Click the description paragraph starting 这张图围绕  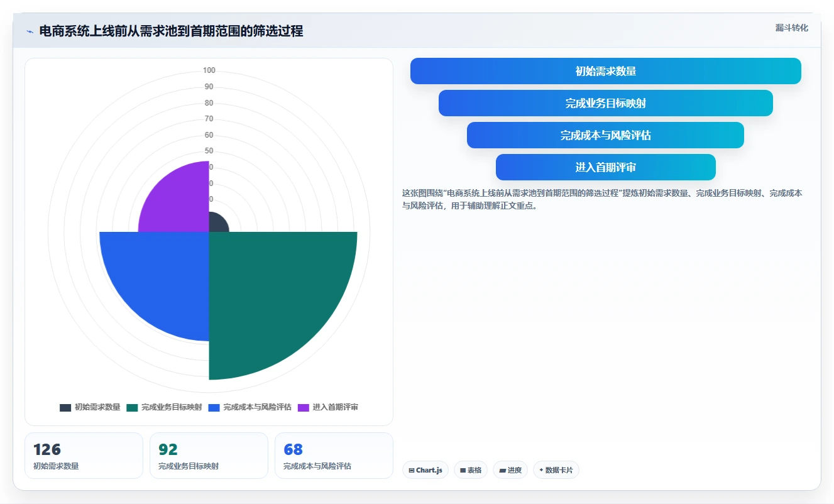[602, 199]
